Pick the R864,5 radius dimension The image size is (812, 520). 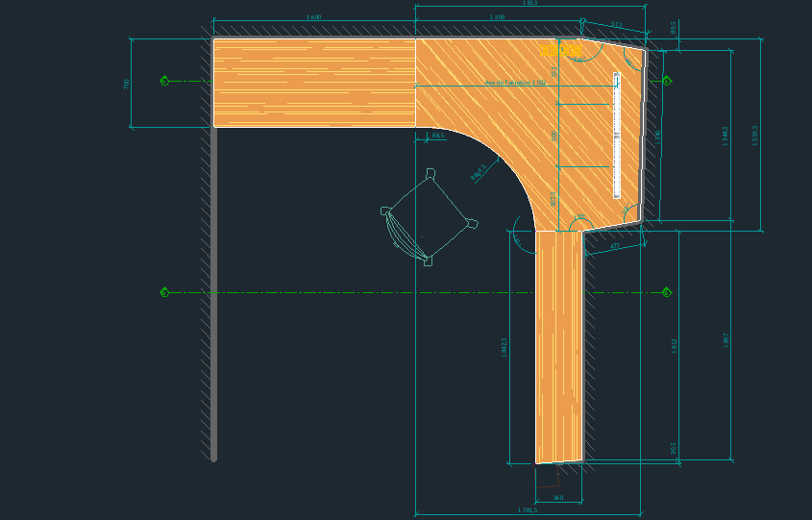(478, 173)
